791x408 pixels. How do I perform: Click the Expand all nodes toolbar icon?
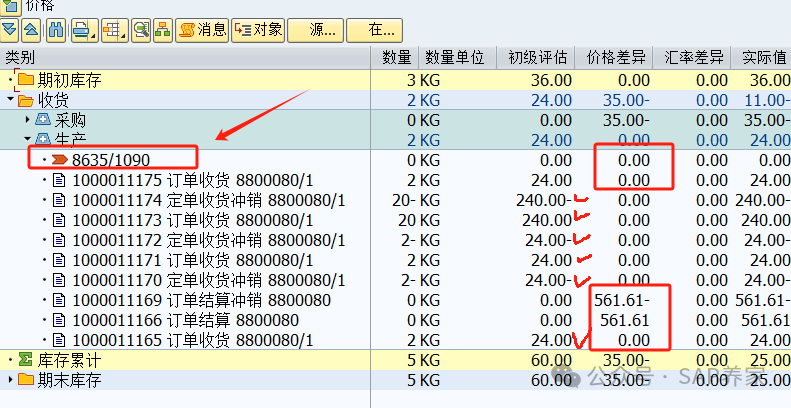10,30
